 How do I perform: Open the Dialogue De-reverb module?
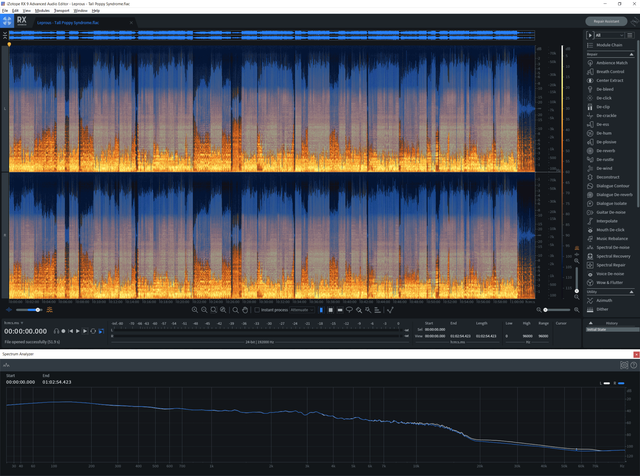pyautogui.click(x=610, y=195)
